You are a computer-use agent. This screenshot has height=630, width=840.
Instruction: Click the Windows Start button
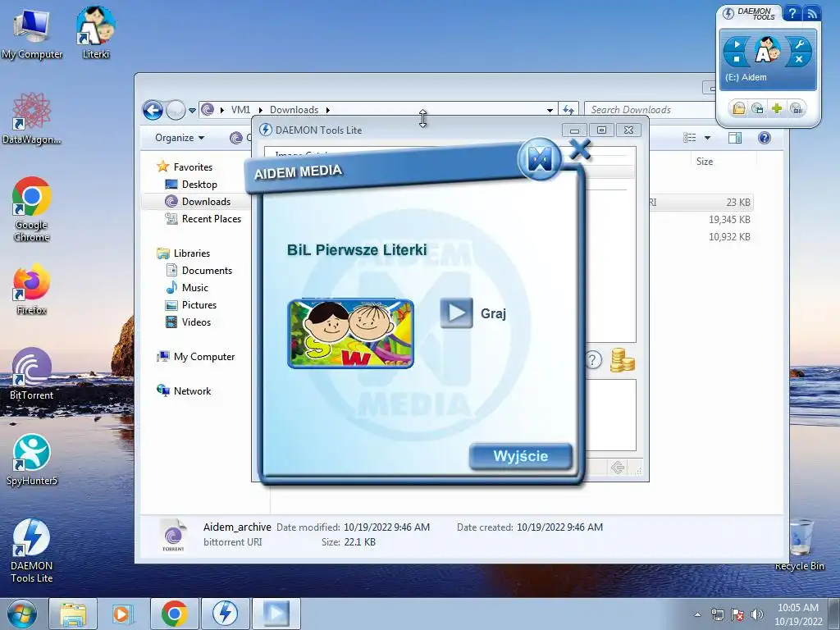pos(22,614)
